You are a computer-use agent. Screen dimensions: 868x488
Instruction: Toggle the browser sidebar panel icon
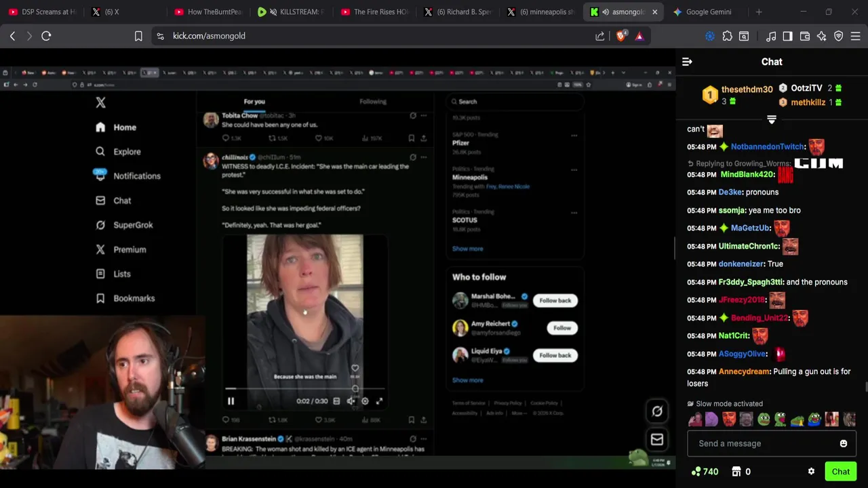787,36
